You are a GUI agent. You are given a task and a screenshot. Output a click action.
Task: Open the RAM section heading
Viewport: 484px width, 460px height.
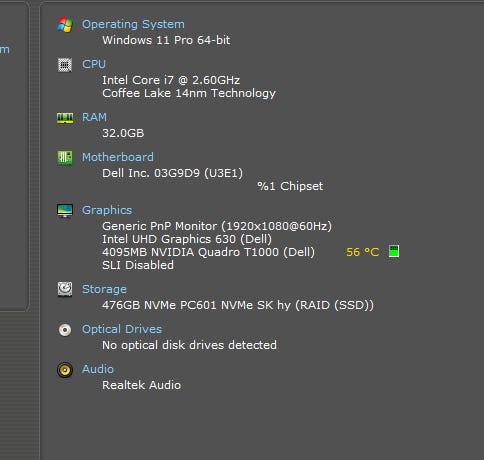(x=94, y=117)
